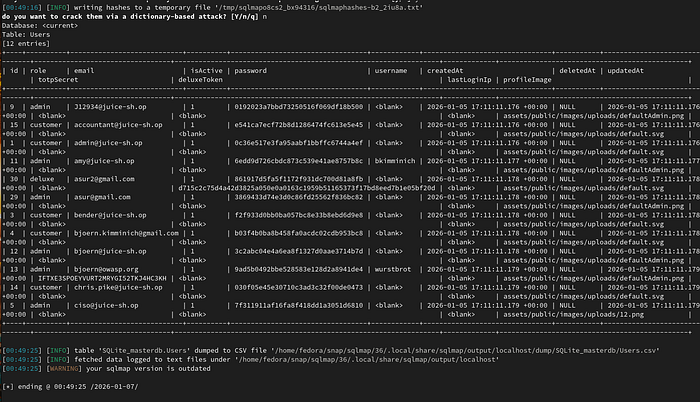Select the 'accountant@juice-sh.op' email cell
700x402 pixels.
tap(118, 125)
